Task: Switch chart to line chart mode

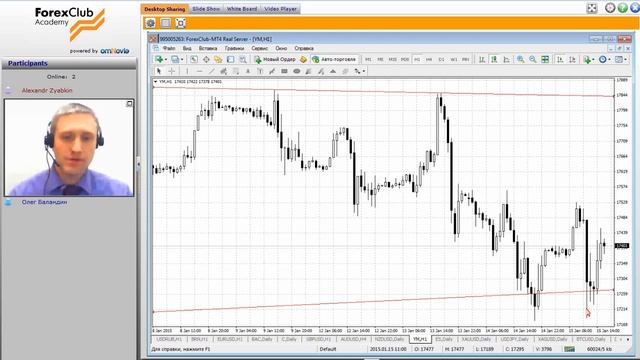Action: [506, 60]
